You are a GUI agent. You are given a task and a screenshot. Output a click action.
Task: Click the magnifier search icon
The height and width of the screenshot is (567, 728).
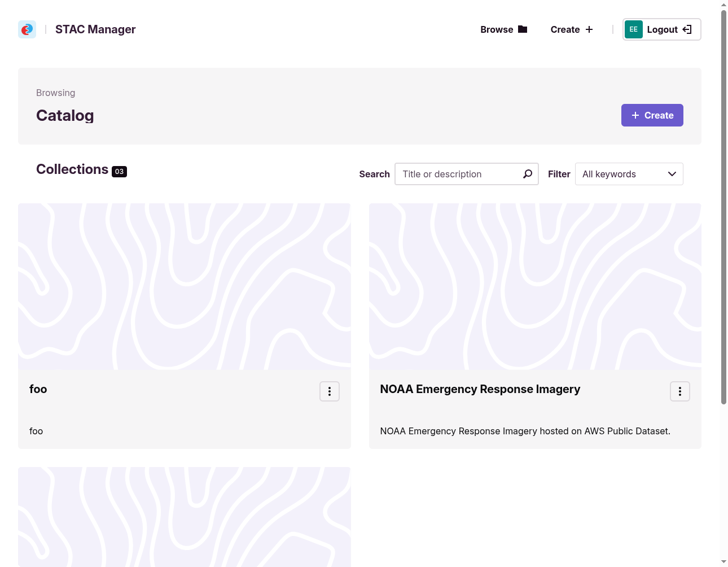coord(527,174)
